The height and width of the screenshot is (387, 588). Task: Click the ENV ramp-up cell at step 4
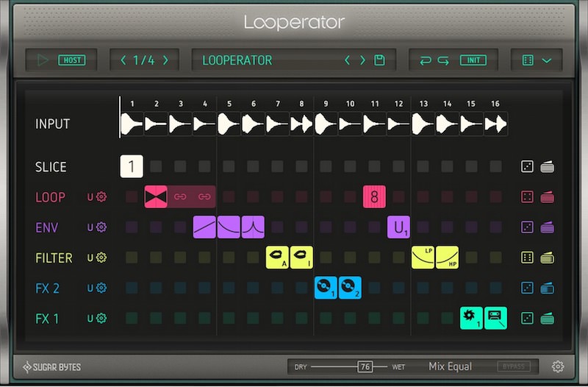click(x=204, y=227)
